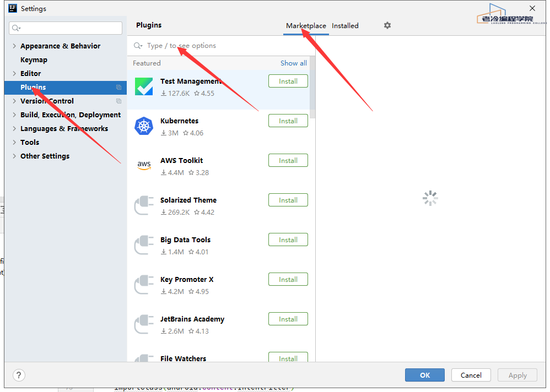Select Tools in the settings tree
The height and width of the screenshot is (392, 550).
[30, 142]
